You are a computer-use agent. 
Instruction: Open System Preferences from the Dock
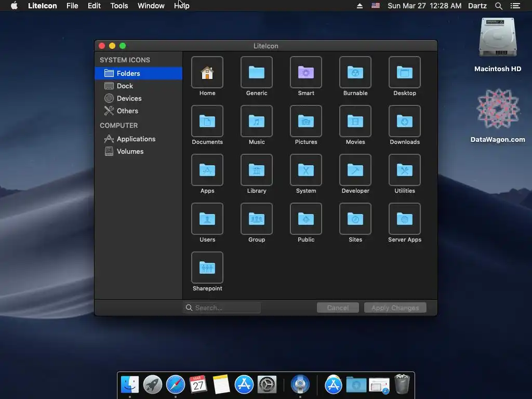pos(267,384)
